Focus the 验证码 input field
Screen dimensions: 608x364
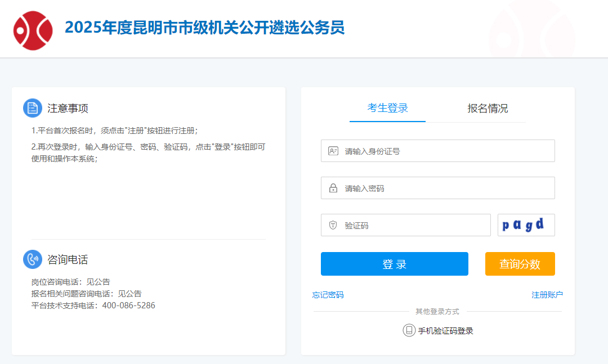point(414,225)
